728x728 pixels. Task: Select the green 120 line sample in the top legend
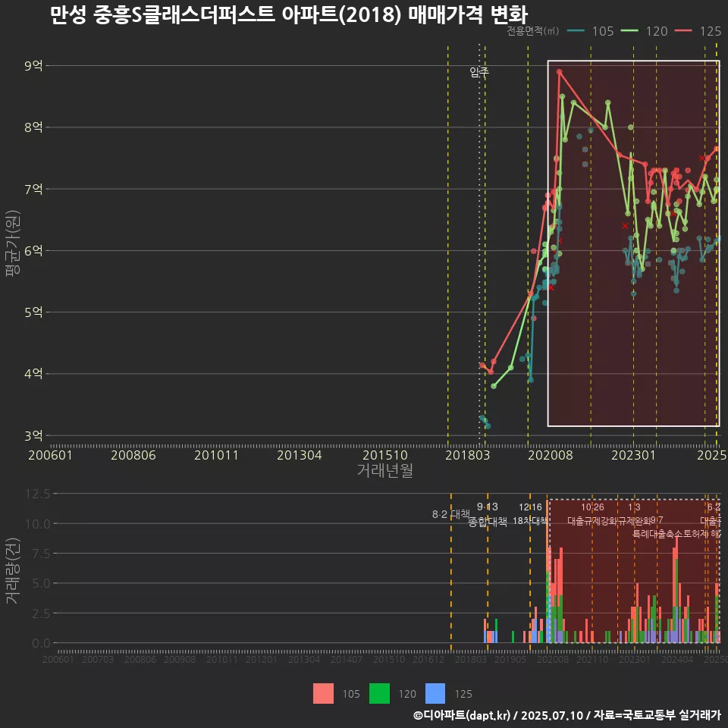[x=629, y=31]
